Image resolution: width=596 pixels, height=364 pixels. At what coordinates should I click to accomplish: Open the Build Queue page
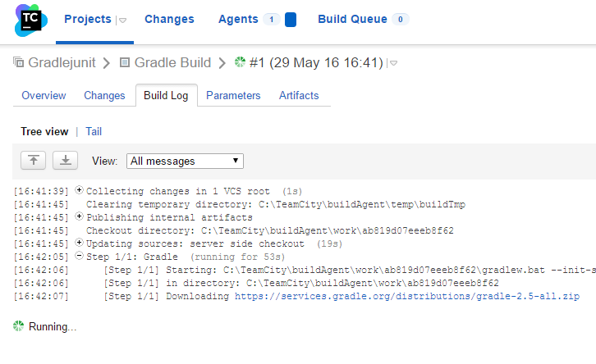[352, 19]
